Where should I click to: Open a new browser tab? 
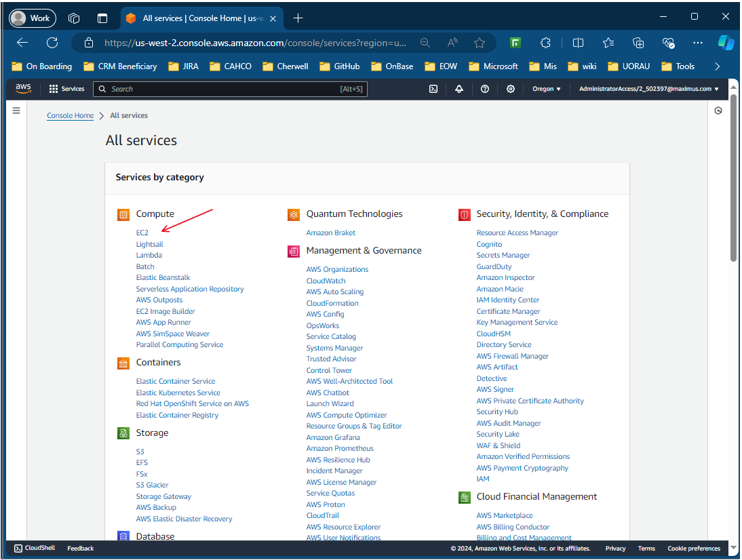[298, 18]
